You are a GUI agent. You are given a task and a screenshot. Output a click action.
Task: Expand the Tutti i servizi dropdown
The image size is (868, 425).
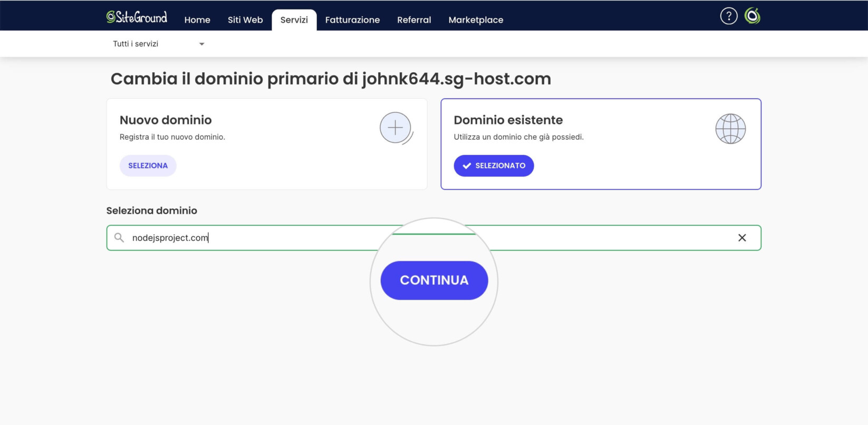(158, 44)
